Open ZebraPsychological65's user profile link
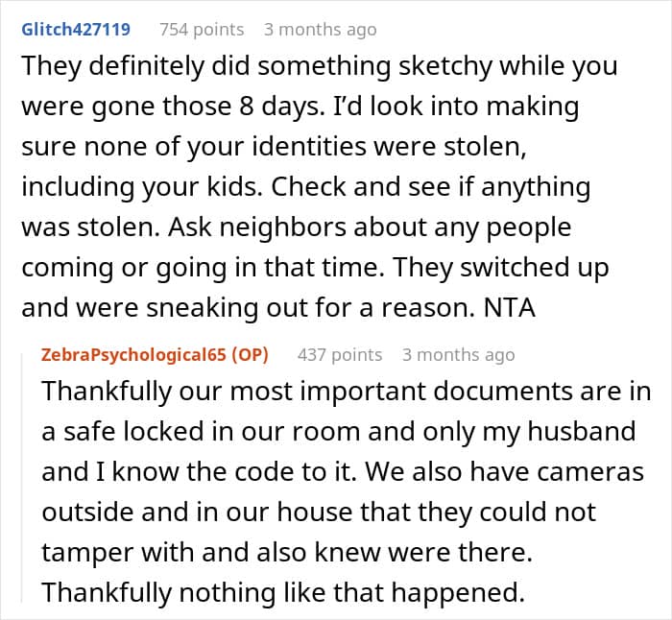This screenshot has width=672, height=620. (132, 355)
